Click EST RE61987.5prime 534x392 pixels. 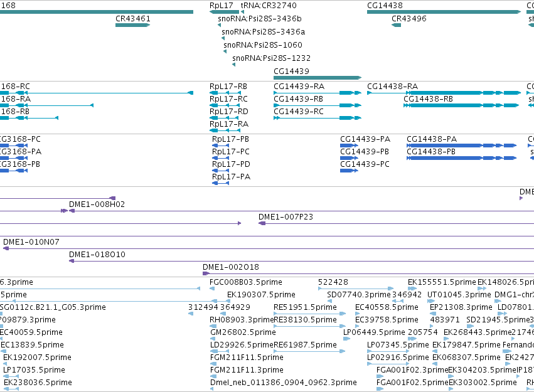coord(309,351)
